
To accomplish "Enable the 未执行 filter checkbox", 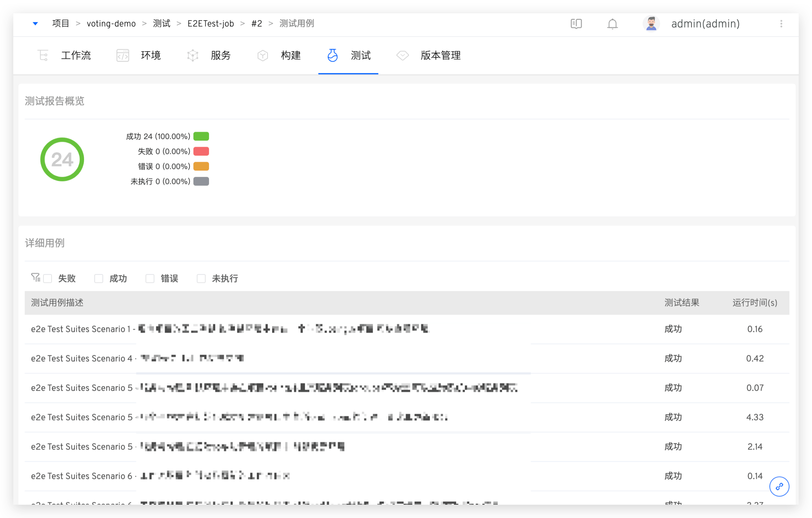I will 201,278.
